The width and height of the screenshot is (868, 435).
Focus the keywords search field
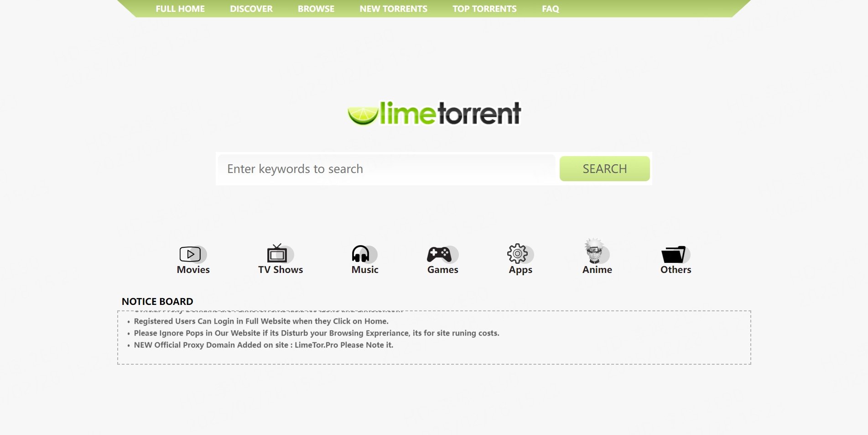coord(387,169)
